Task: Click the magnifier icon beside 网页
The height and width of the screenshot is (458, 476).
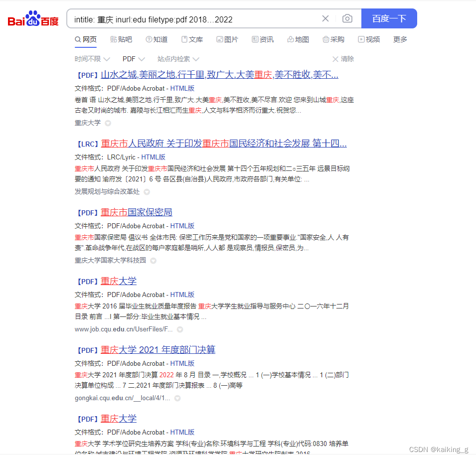Action: pyautogui.click(x=78, y=39)
